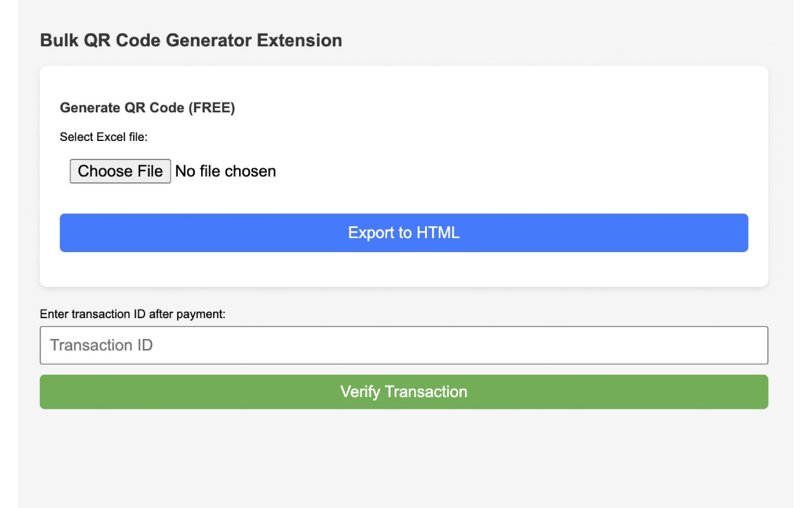Select the Transaction ID placeholder text

(x=101, y=345)
